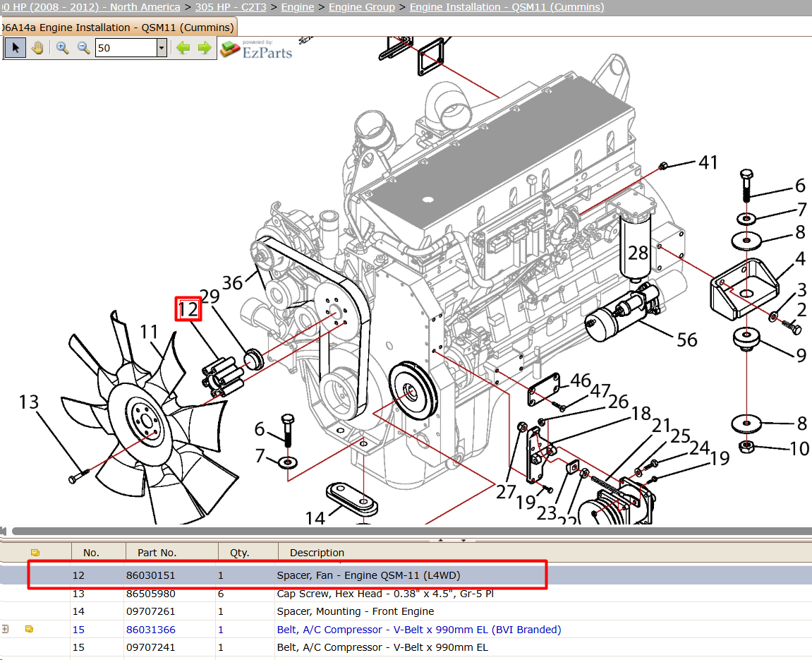
Task: Select row with part number 86030151
Action: (406, 575)
